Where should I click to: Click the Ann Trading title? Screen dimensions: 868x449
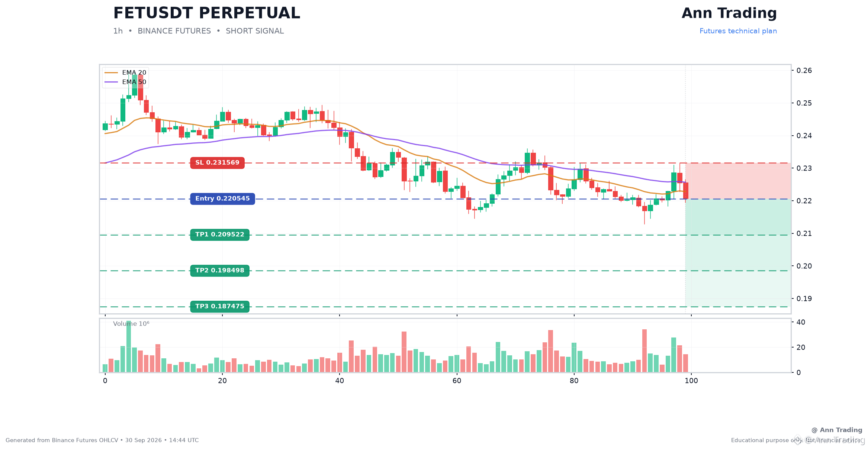pos(729,13)
